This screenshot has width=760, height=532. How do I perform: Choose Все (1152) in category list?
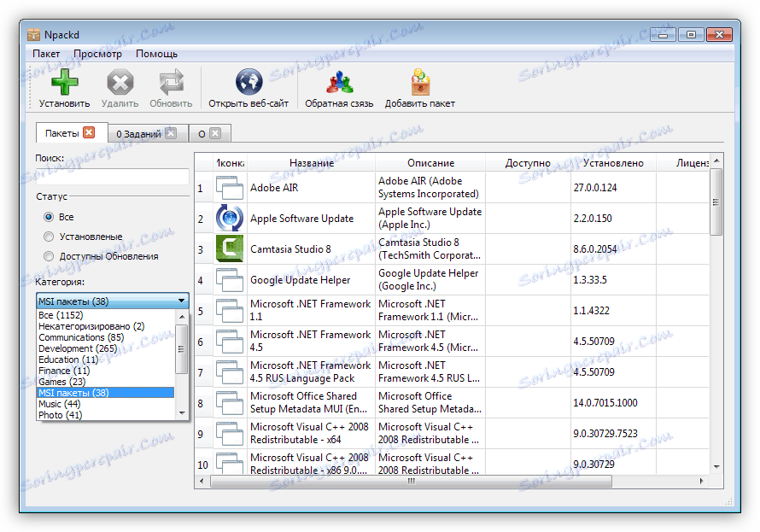tap(106, 315)
